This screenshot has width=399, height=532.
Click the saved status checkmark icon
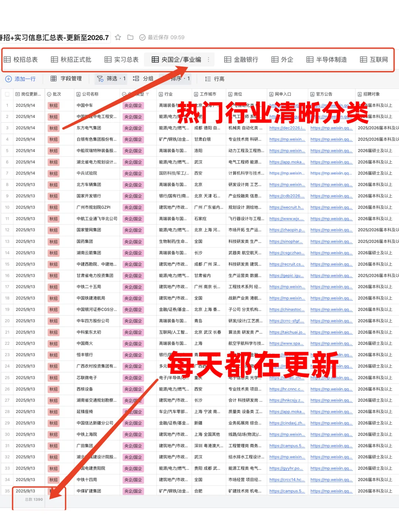pos(142,37)
